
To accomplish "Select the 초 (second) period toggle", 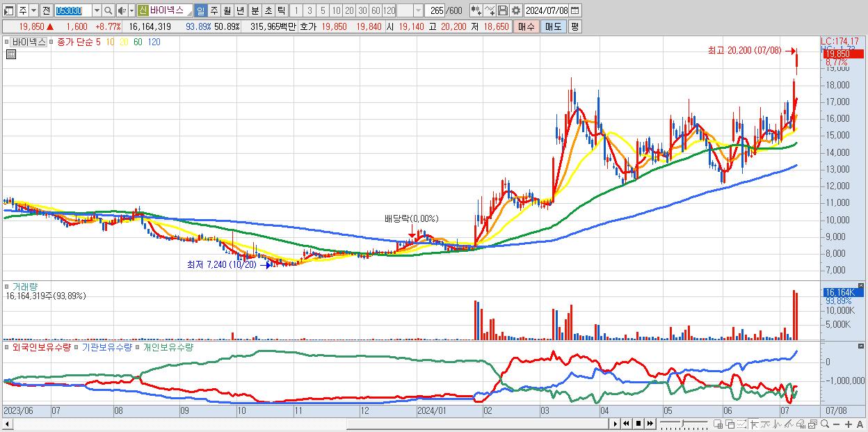I will tap(268, 10).
